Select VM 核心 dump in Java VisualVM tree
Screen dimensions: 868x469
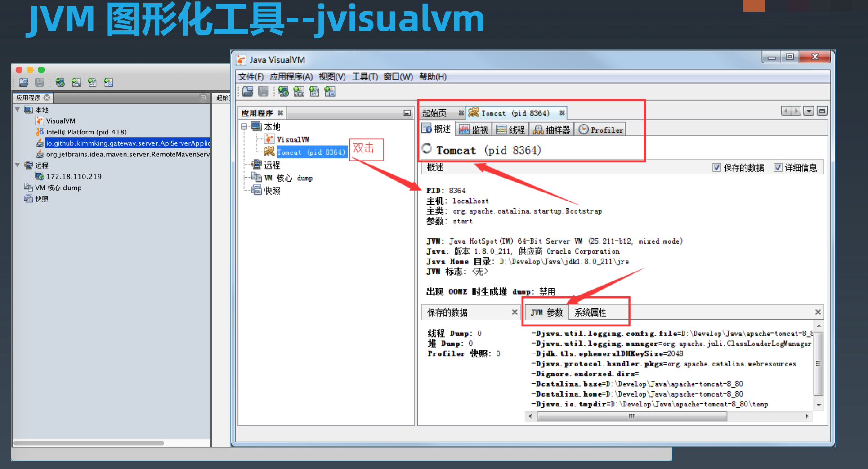point(288,178)
